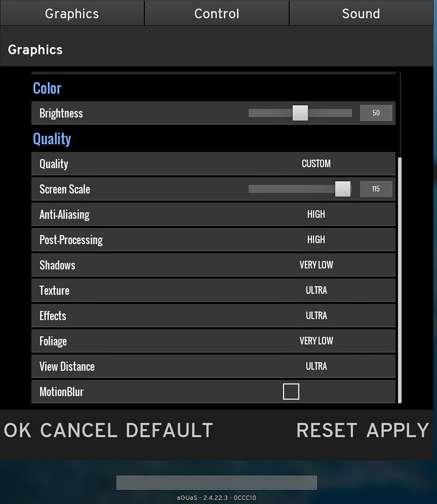
Task: Click the APPLY button
Action: 398,430
